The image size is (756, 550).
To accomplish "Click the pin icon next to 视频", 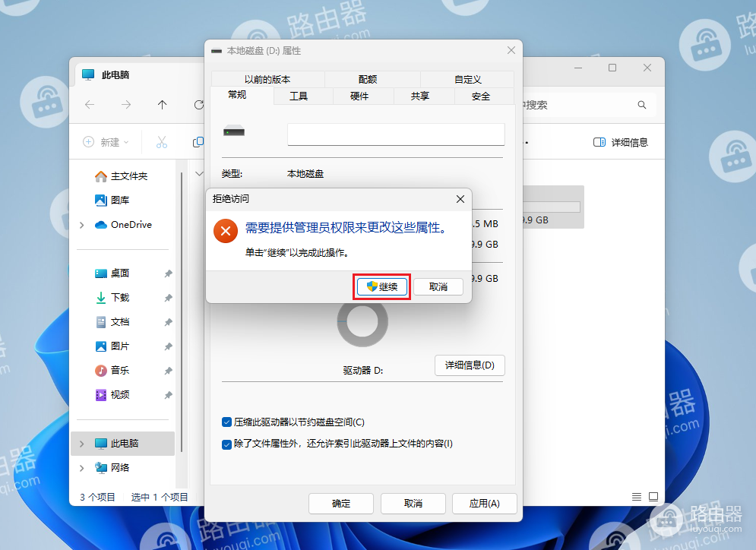I will tap(168, 395).
